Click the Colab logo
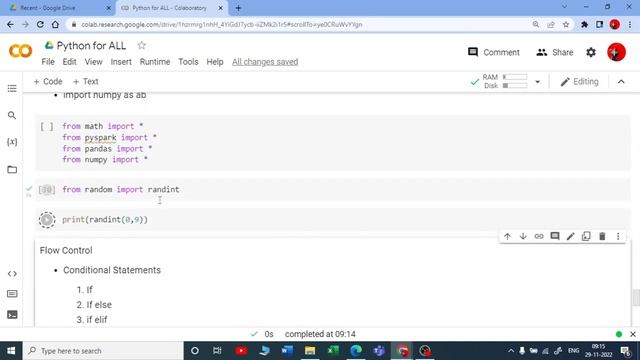Screen dimensions: 640x360 click(x=20, y=51)
